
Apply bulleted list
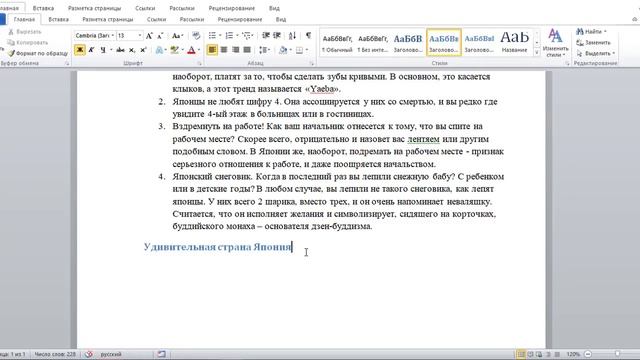point(212,36)
